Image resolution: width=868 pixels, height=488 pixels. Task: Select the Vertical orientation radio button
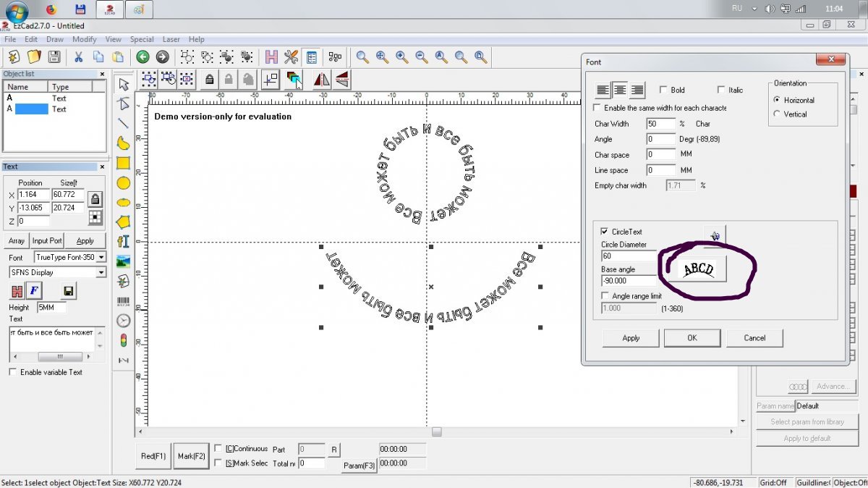pyautogui.click(x=778, y=114)
